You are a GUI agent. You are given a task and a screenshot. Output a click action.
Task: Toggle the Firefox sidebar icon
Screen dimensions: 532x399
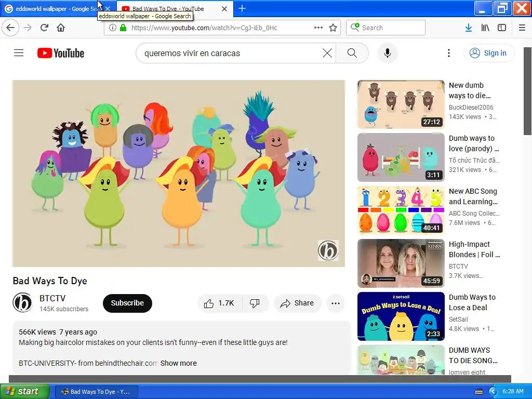(502, 28)
